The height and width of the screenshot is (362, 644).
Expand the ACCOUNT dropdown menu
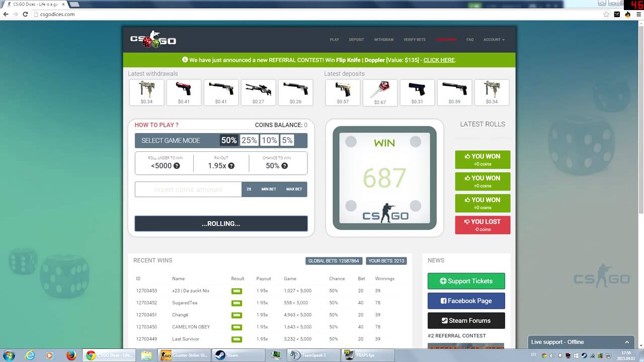pyautogui.click(x=494, y=40)
